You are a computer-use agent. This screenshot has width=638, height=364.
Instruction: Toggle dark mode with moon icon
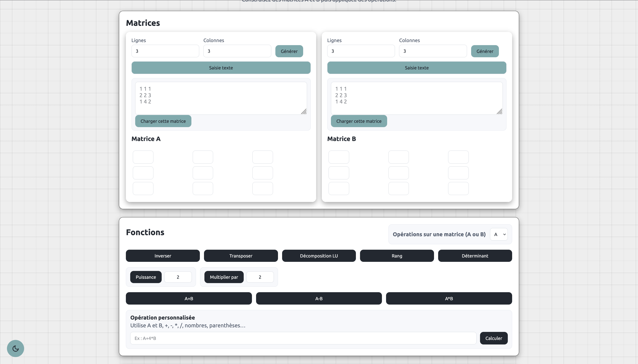pyautogui.click(x=15, y=348)
